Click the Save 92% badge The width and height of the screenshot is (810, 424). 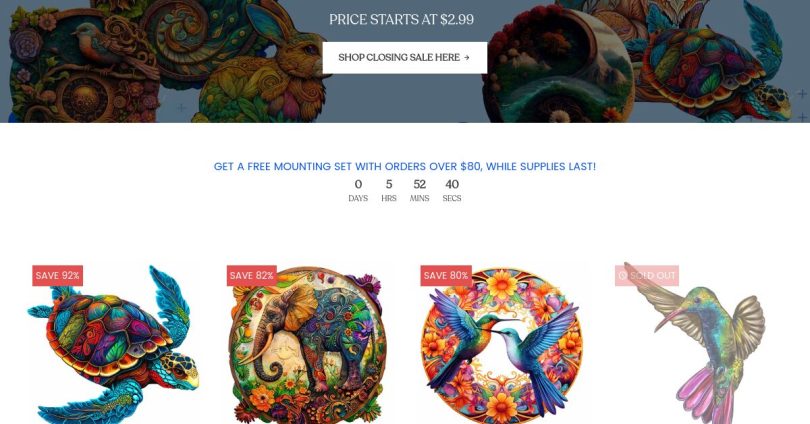point(57,275)
